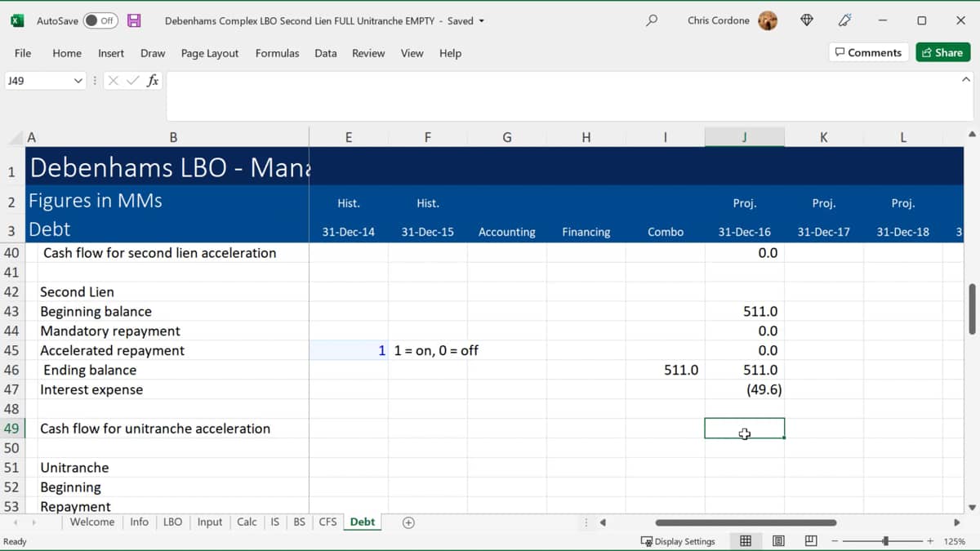Open the file name dropdown arrow
980x551 pixels.
point(482,21)
